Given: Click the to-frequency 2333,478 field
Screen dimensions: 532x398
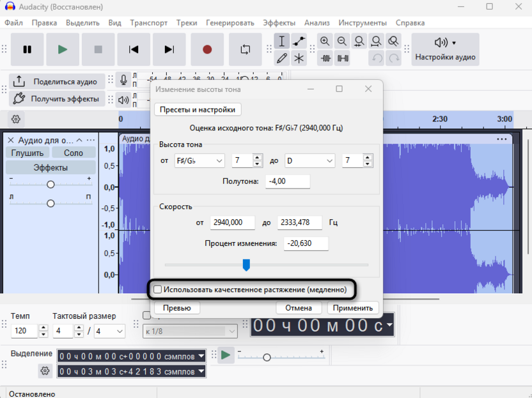Looking at the screenshot, I should pos(300,223).
